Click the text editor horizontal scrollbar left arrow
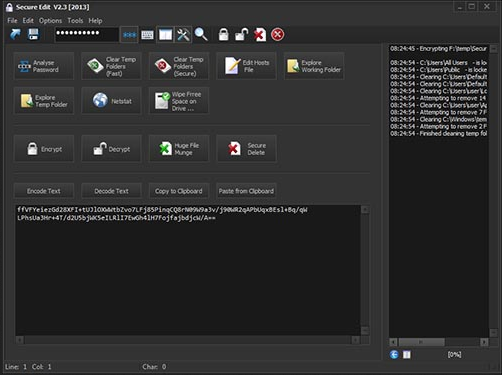Screen dimensions: 502x375 20,340
